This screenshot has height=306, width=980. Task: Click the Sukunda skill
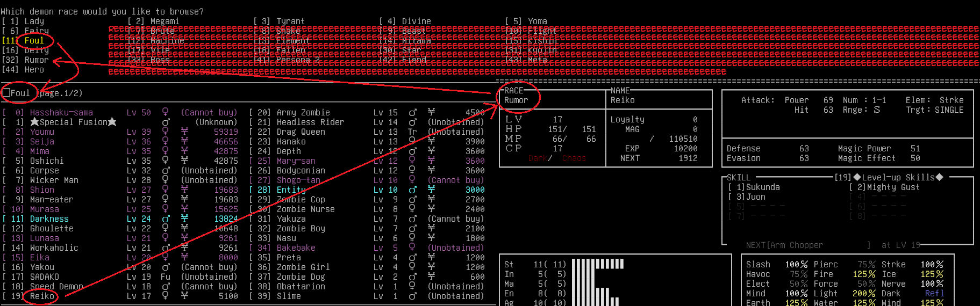point(754,187)
